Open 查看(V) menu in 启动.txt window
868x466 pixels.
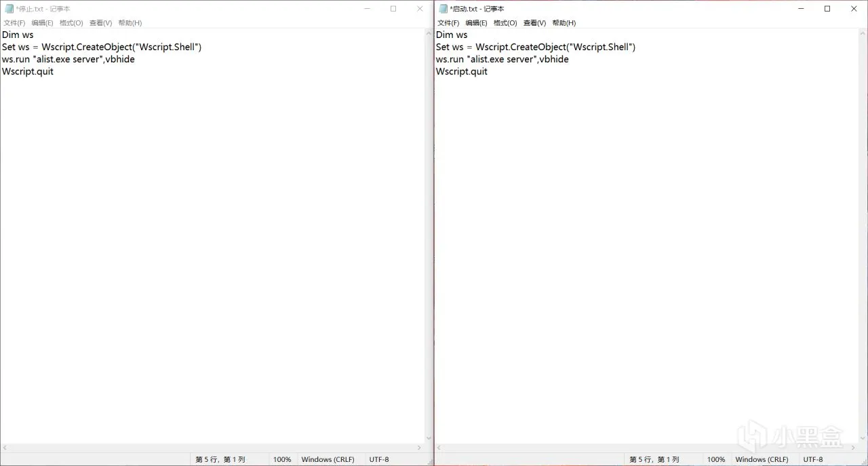[x=534, y=23]
